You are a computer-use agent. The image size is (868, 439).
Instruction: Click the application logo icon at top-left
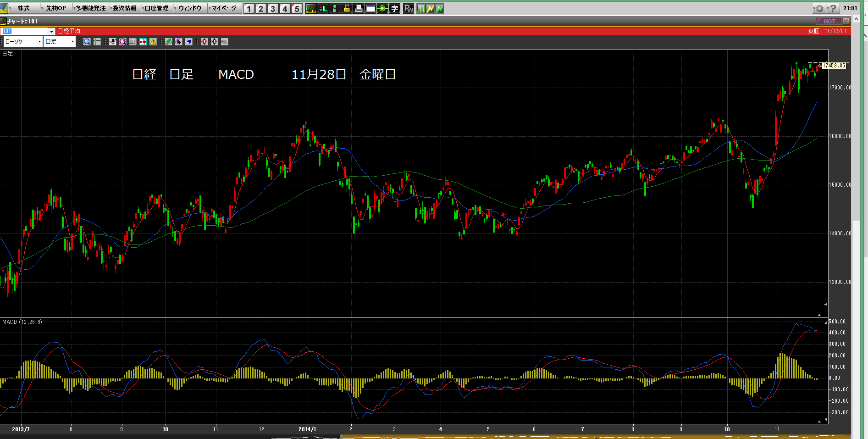[x=4, y=8]
